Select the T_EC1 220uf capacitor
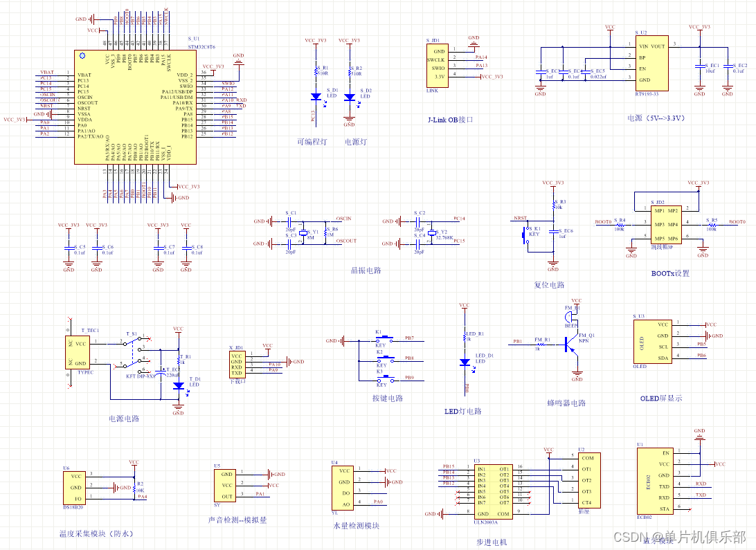 [x=161, y=374]
